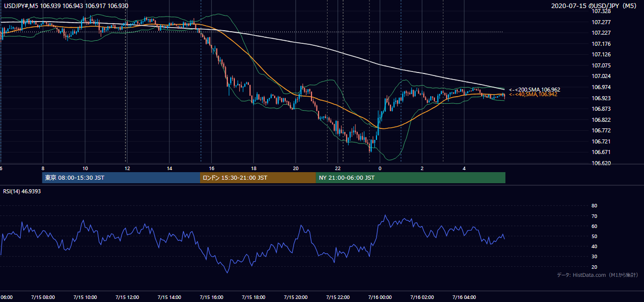Click the RSI(14) 46.9393 indicator label
Viewport: 644px width, 302px height.
[x=22, y=191]
